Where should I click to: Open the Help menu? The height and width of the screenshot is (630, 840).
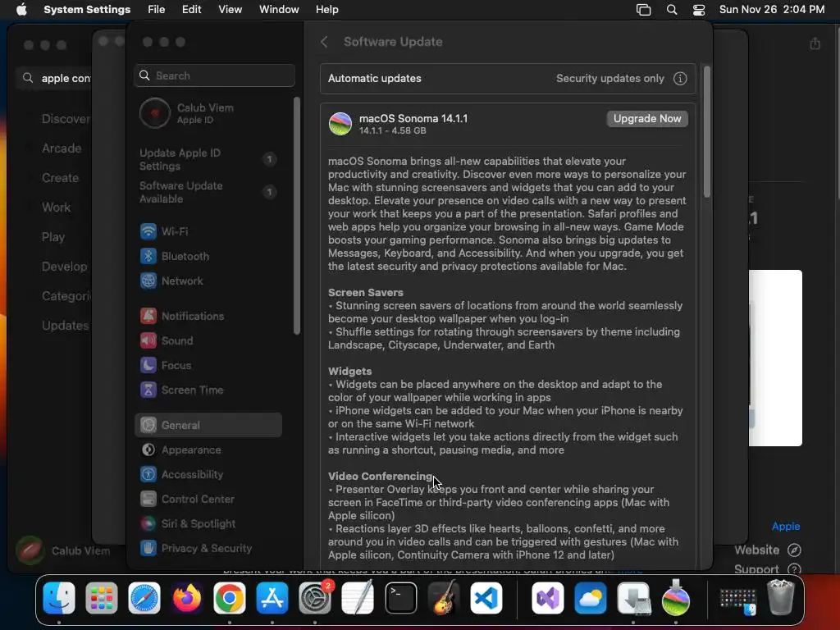(326, 10)
